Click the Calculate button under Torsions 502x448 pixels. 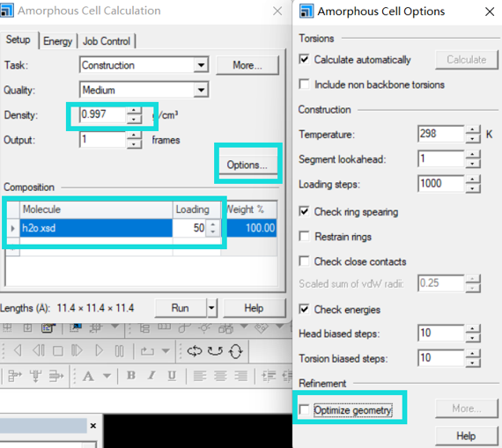(467, 60)
